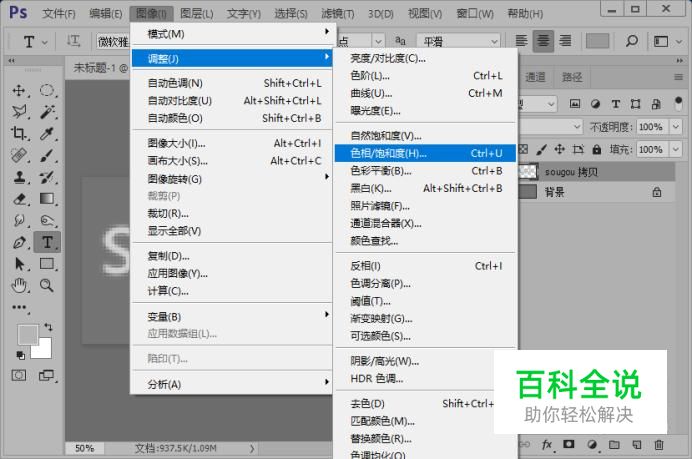The image size is (692, 459).
Task: Select the Eraser tool
Action: point(19,199)
